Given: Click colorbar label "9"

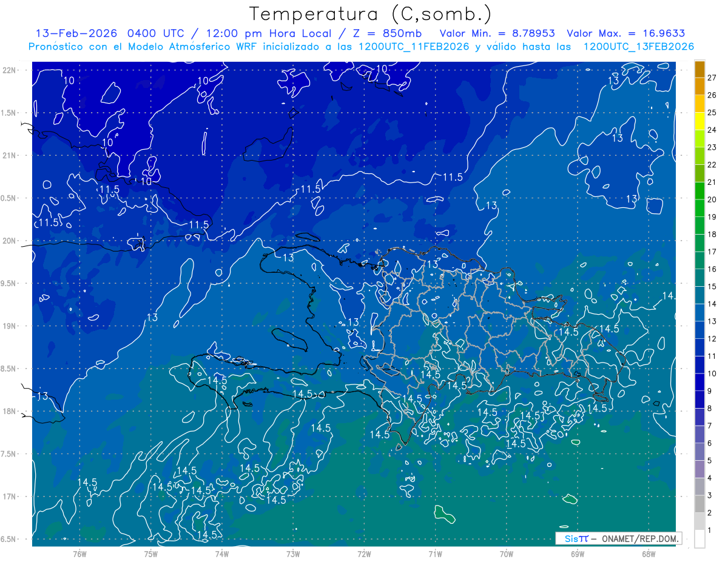Looking at the screenshot, I should (x=710, y=391).
